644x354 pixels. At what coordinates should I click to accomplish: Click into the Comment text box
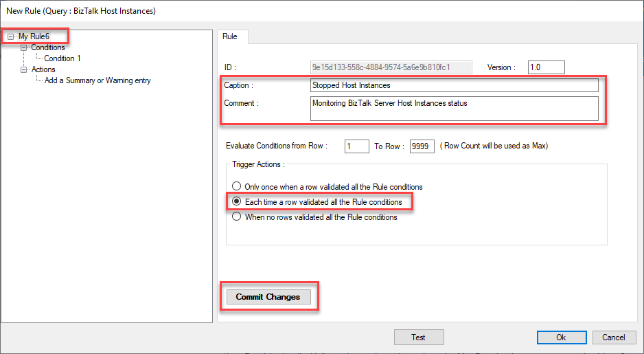pos(454,108)
